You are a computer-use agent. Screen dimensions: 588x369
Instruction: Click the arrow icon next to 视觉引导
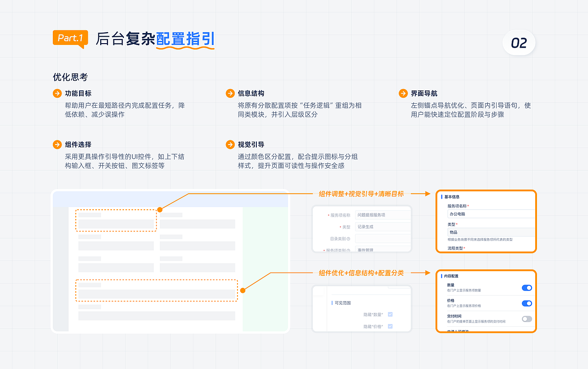pyautogui.click(x=230, y=145)
